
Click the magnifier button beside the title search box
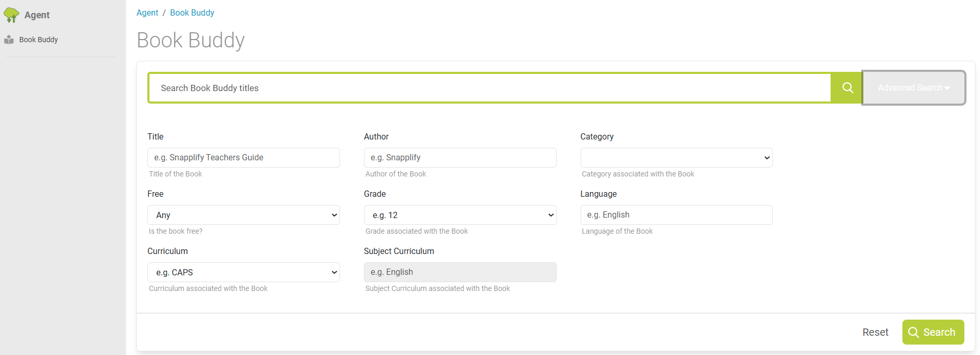coord(847,88)
